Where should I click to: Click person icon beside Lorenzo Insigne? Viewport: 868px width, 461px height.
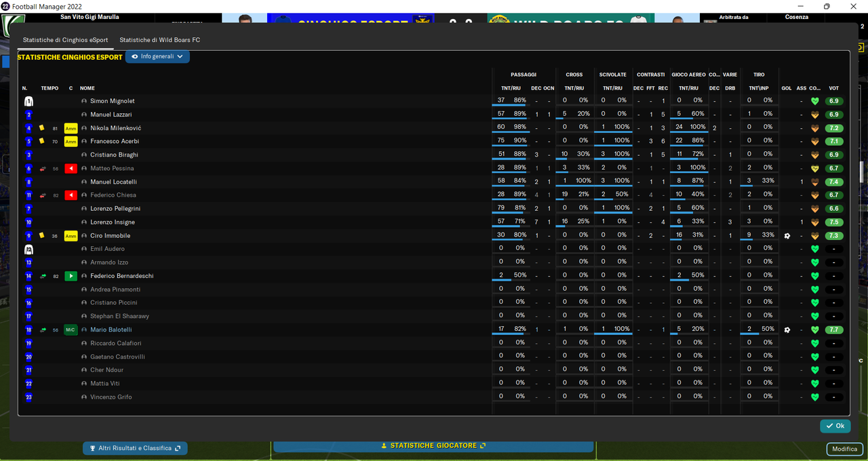point(84,222)
